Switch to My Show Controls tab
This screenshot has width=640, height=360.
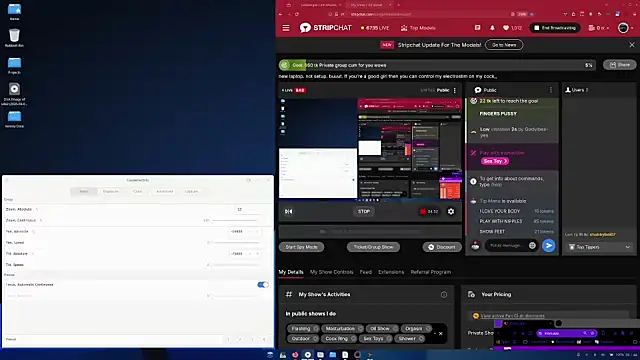331,272
